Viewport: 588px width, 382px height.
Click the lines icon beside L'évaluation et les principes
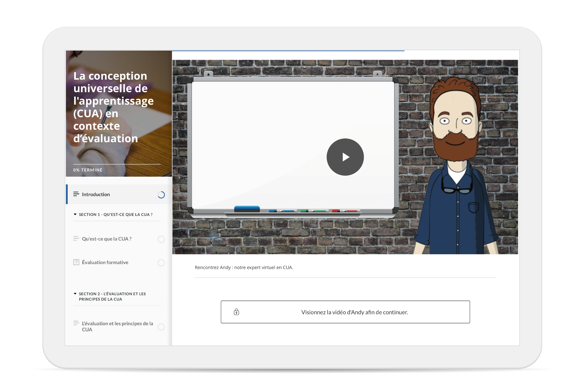[x=76, y=323]
